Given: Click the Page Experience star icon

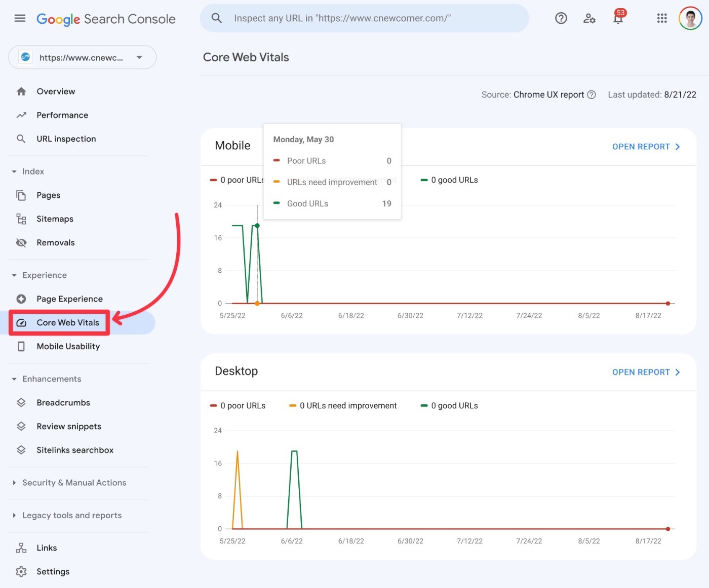Looking at the screenshot, I should point(21,299).
